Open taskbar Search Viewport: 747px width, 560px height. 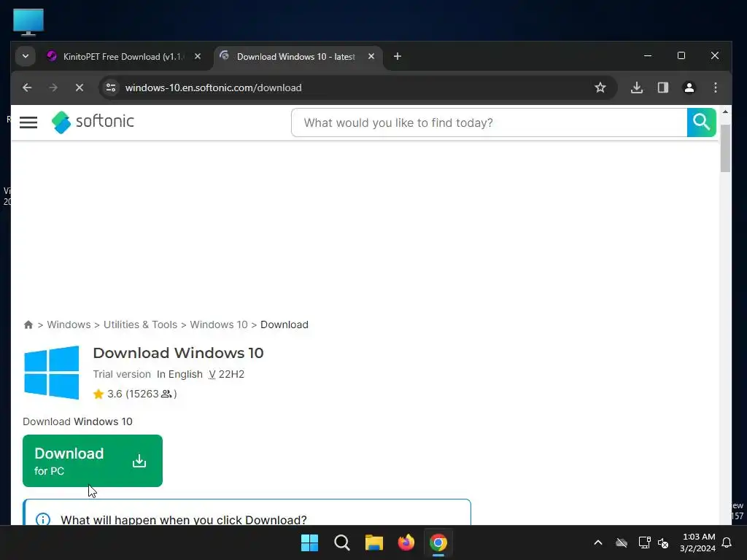(x=341, y=542)
